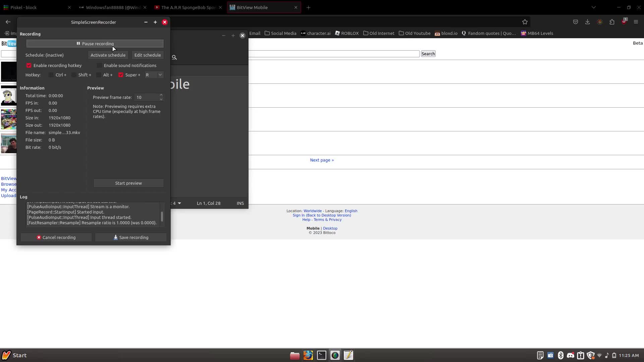644x362 pixels.
Task: Open the bloxd.io bookmark
Action: click(446, 33)
